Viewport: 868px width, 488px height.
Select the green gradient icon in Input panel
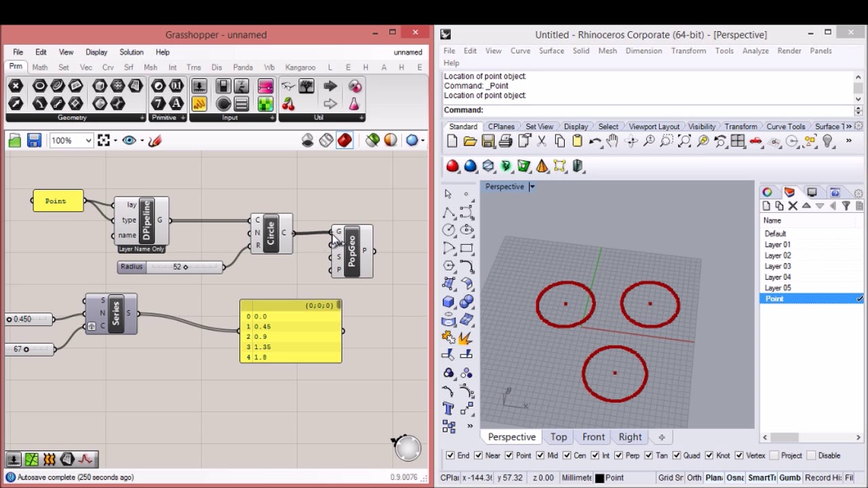tap(265, 104)
